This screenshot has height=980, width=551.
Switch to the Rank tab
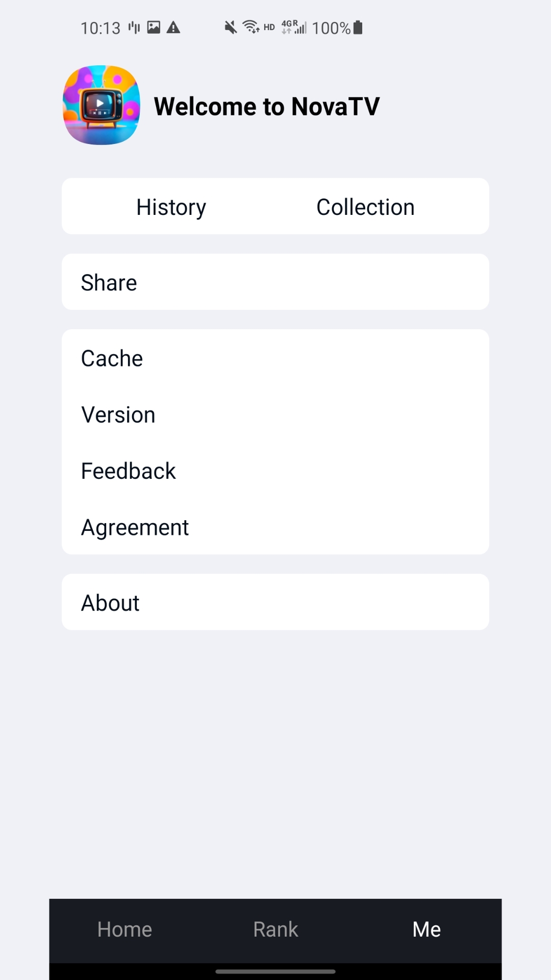[275, 929]
